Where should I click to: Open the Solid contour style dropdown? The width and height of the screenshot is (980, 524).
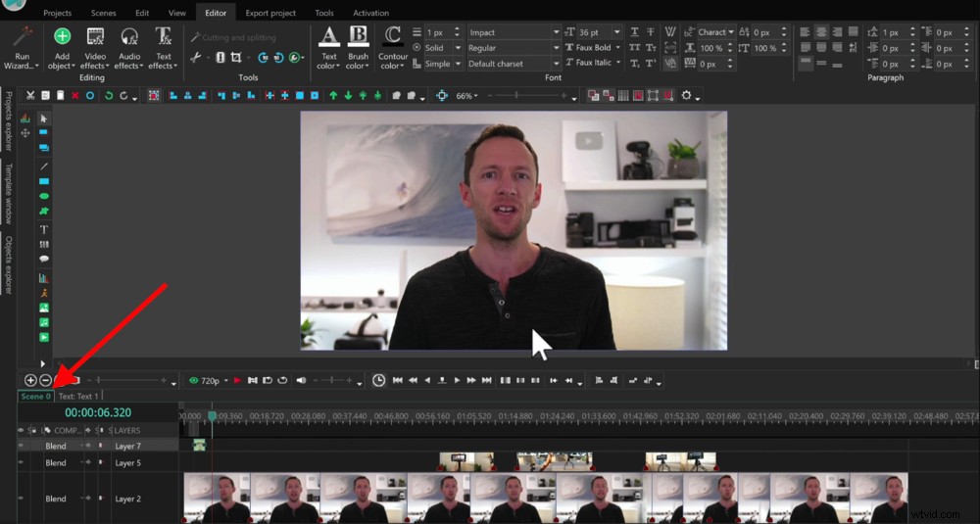tap(458, 48)
